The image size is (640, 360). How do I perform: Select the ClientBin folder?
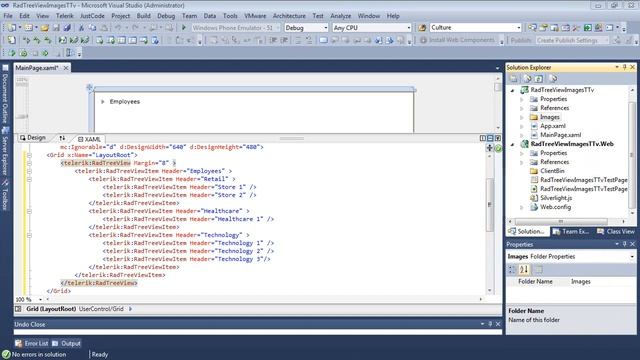tap(552, 171)
